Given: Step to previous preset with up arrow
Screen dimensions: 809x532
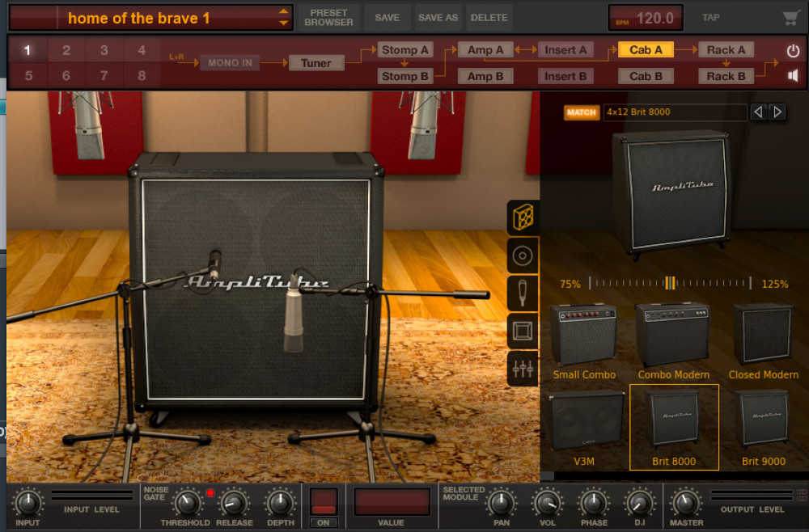Looking at the screenshot, I should (x=283, y=12).
